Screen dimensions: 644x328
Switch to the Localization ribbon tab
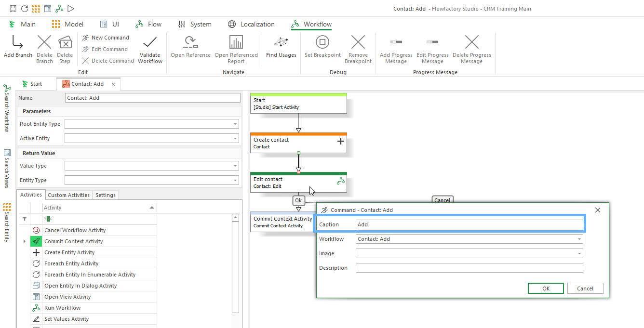coord(251,24)
